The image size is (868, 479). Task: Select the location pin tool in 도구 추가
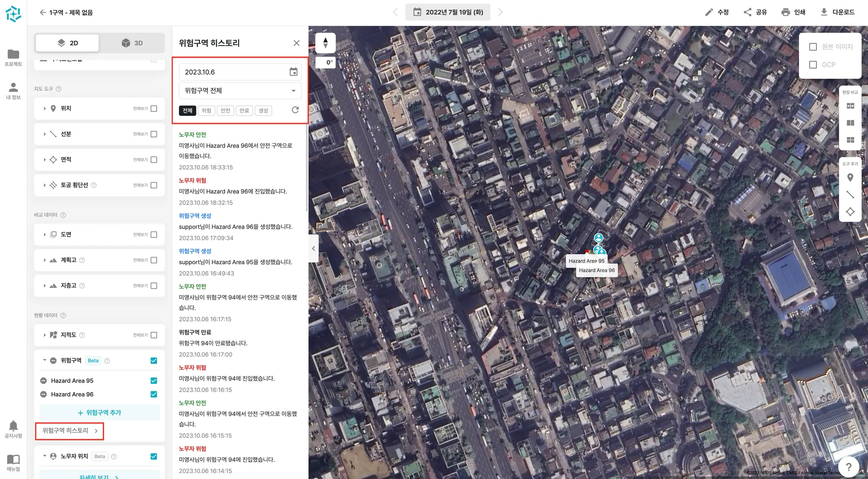coord(850,177)
